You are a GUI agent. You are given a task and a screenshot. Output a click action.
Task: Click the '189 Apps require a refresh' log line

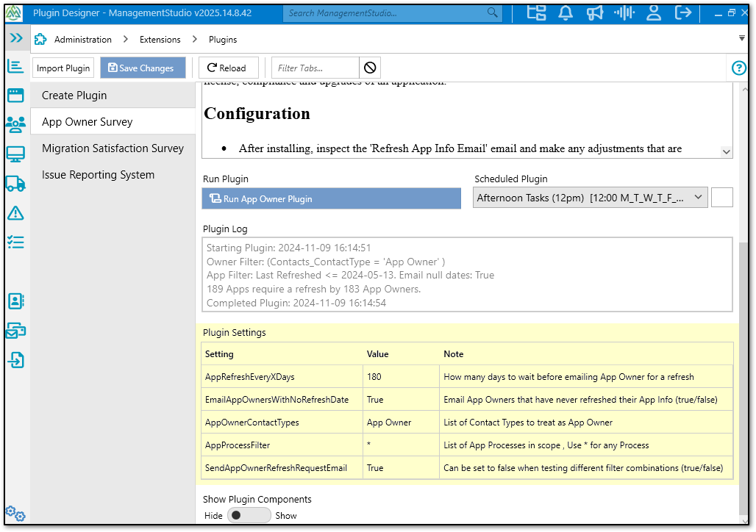click(x=313, y=289)
